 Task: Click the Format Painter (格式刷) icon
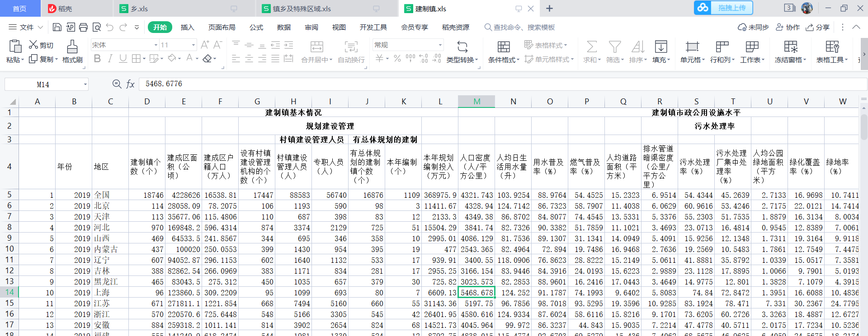click(x=72, y=47)
